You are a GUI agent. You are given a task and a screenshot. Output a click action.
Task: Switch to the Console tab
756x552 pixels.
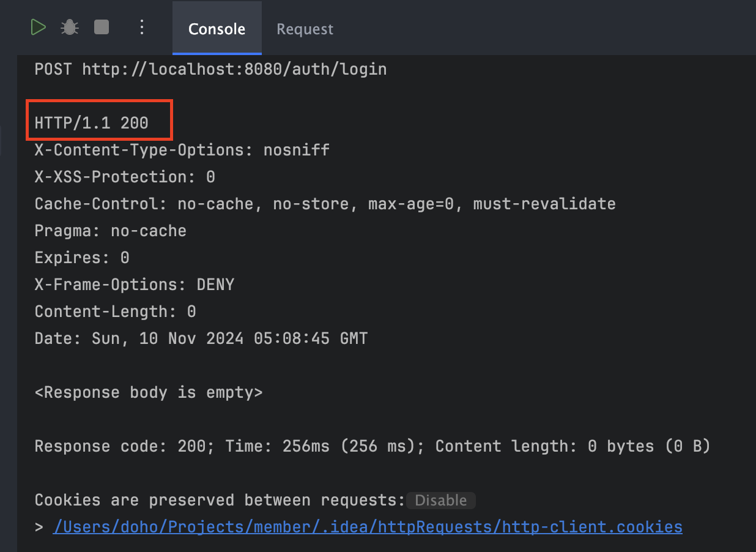[217, 29]
